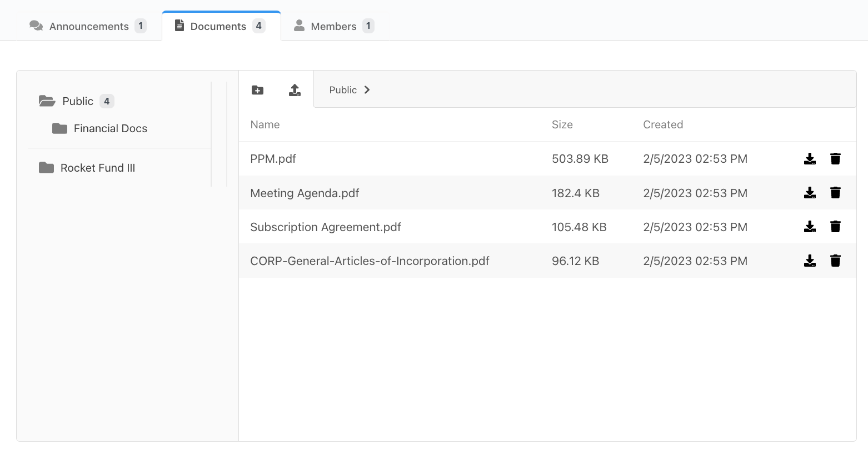This screenshot has height=450, width=868.
Task: Click created date of CORP-General-Articles-of-Incorporation.pdf
Action: click(x=695, y=261)
